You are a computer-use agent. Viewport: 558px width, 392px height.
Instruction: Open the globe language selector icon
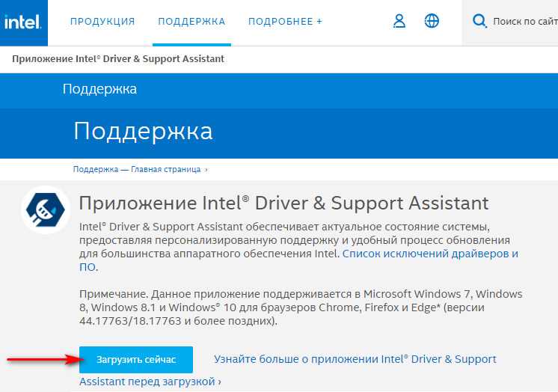point(432,21)
